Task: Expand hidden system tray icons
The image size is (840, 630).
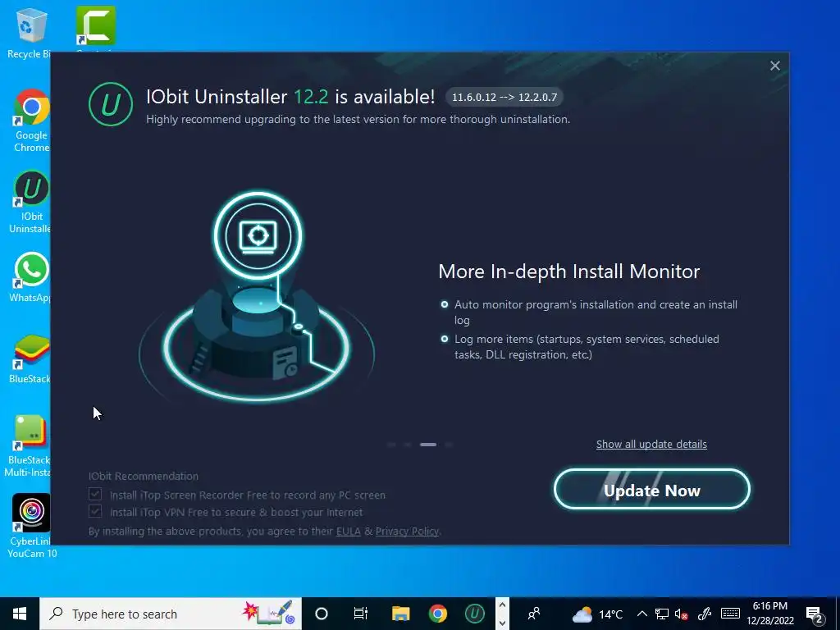Action: click(641, 614)
